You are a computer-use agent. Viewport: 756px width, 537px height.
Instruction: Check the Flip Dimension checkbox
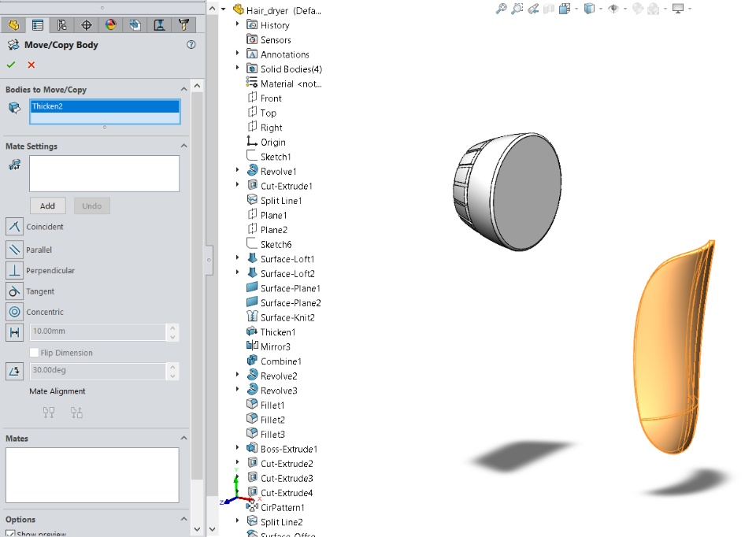(x=34, y=353)
